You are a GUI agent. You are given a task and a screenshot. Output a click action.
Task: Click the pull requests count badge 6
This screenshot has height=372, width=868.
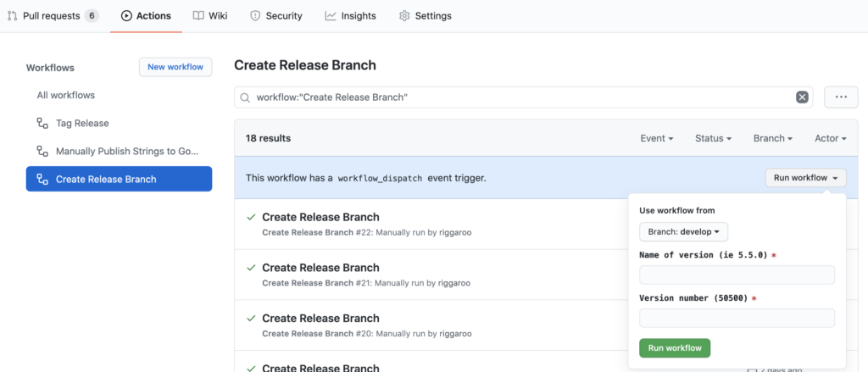[x=92, y=16]
